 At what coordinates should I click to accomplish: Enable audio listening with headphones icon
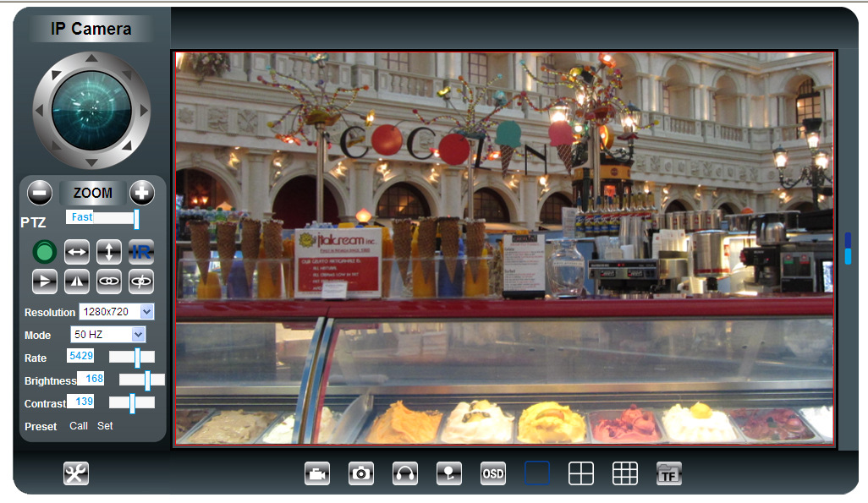point(405,474)
